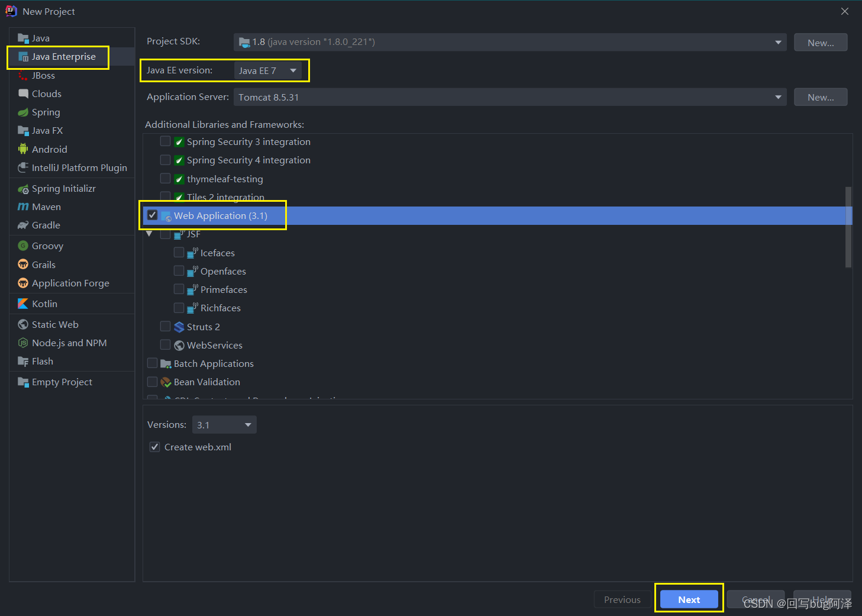Choose the Empty Project icon
The width and height of the screenshot is (862, 616).
(23, 382)
